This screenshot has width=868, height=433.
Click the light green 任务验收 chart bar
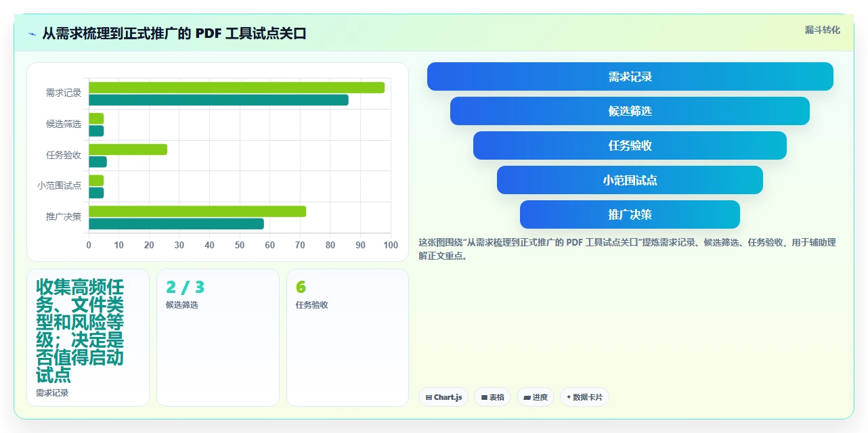128,150
